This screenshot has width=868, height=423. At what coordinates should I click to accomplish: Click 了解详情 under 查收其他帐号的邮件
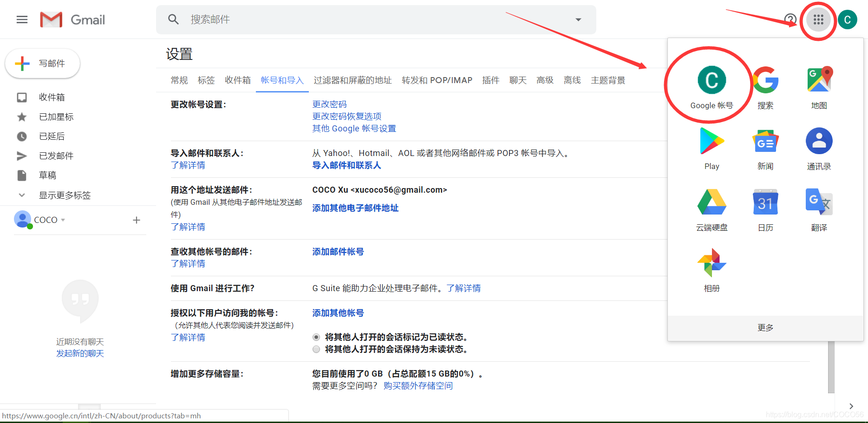(188, 264)
